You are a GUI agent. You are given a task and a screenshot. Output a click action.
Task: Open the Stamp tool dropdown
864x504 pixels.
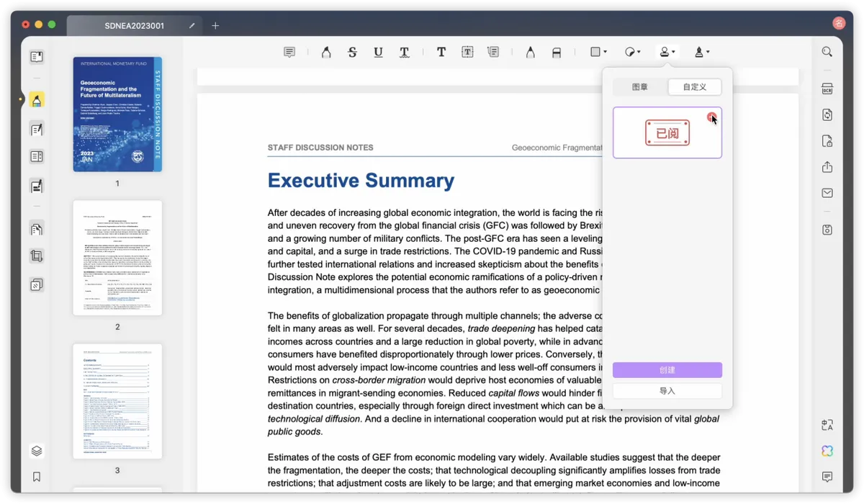tap(667, 52)
